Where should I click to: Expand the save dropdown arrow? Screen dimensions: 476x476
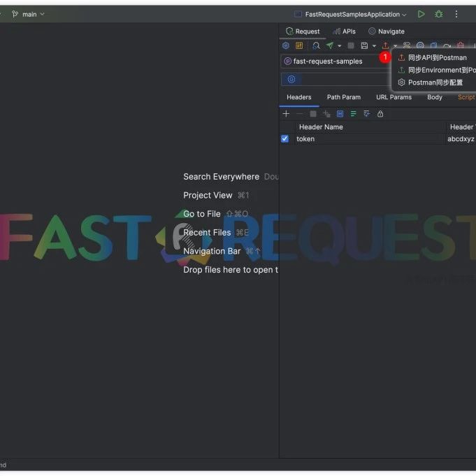tap(374, 46)
